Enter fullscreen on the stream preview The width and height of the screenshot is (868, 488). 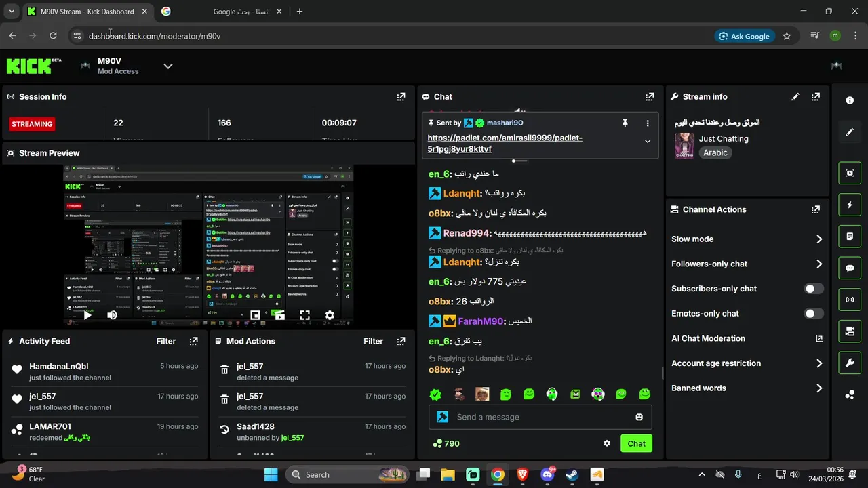point(305,315)
